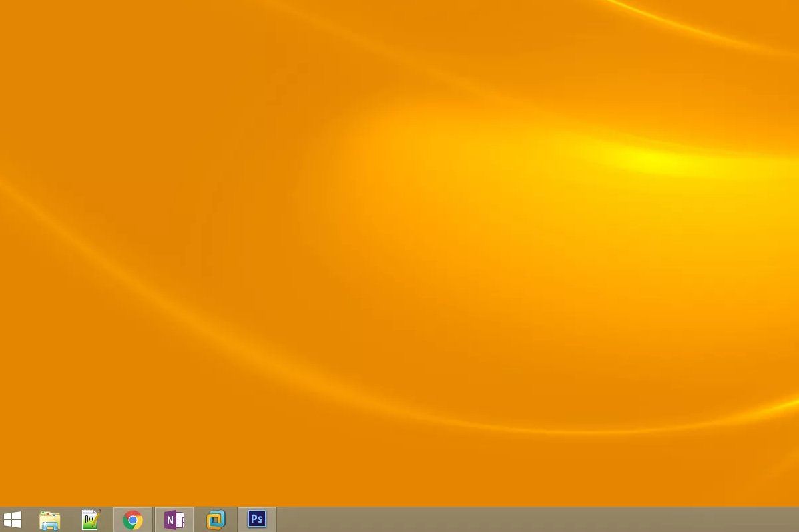
Task: Open Notepad++ from the taskbar
Action: 91,519
